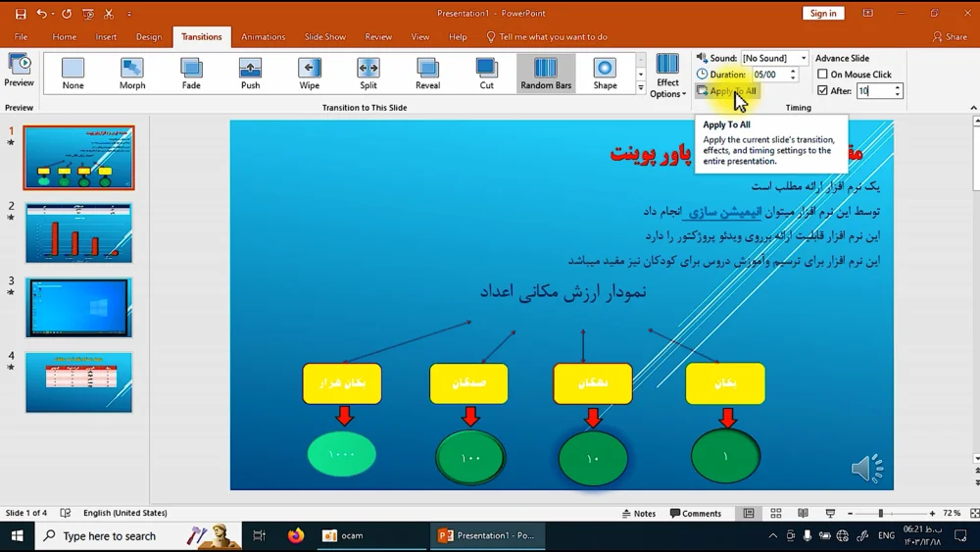Viewport: 980px width, 552px height.
Task: Open the Windows Start menu
Action: 17,535
